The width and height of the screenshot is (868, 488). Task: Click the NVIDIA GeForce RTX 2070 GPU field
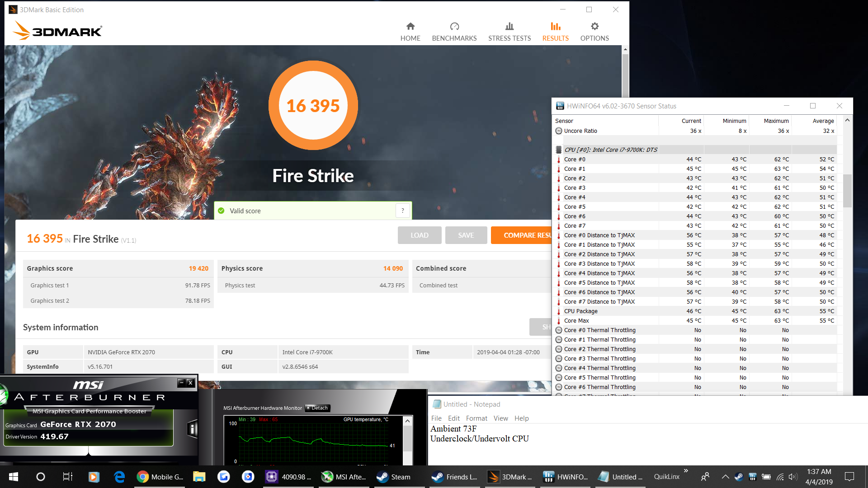click(148, 352)
